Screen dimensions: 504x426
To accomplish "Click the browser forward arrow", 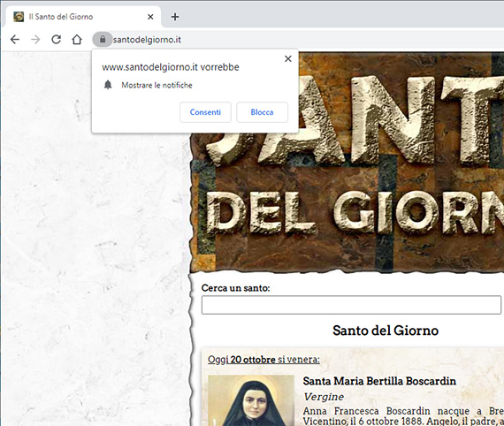I will [35, 40].
